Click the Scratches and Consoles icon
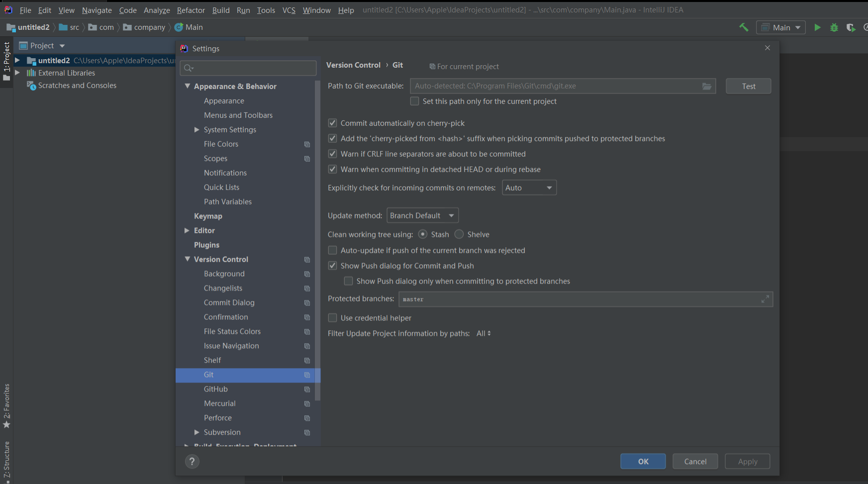The height and width of the screenshot is (484, 868). click(x=31, y=86)
